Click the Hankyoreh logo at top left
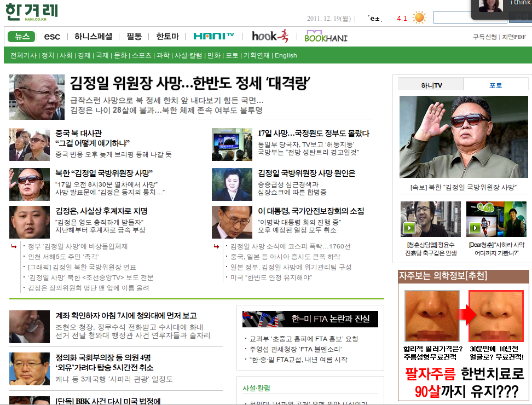Image resolution: width=532 pixels, height=405 pixels. point(33,12)
